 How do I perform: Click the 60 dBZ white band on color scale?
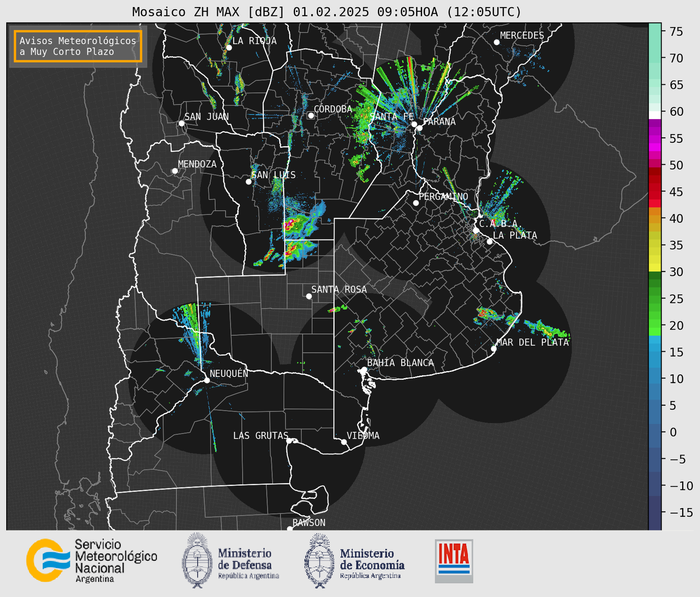655,115
